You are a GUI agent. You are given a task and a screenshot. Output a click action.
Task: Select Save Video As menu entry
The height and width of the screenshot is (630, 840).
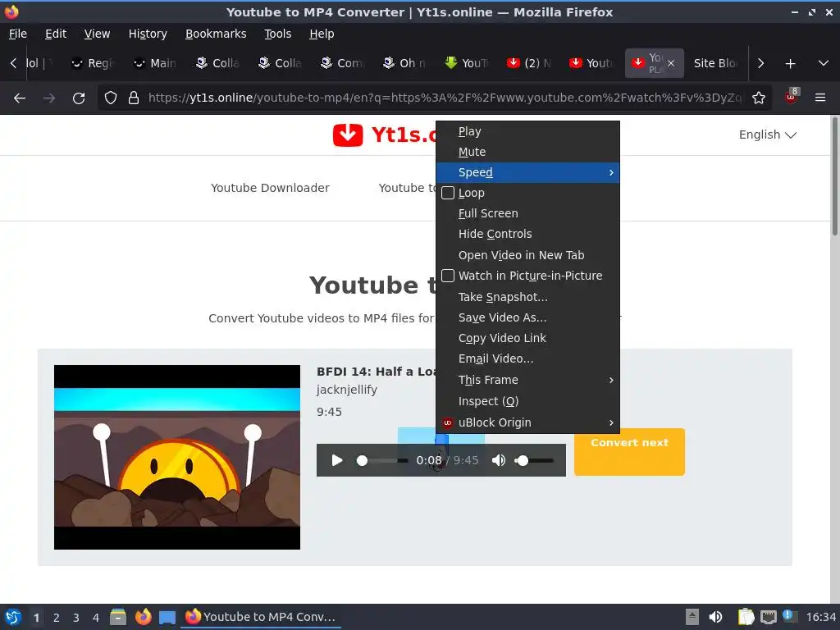tap(527, 317)
